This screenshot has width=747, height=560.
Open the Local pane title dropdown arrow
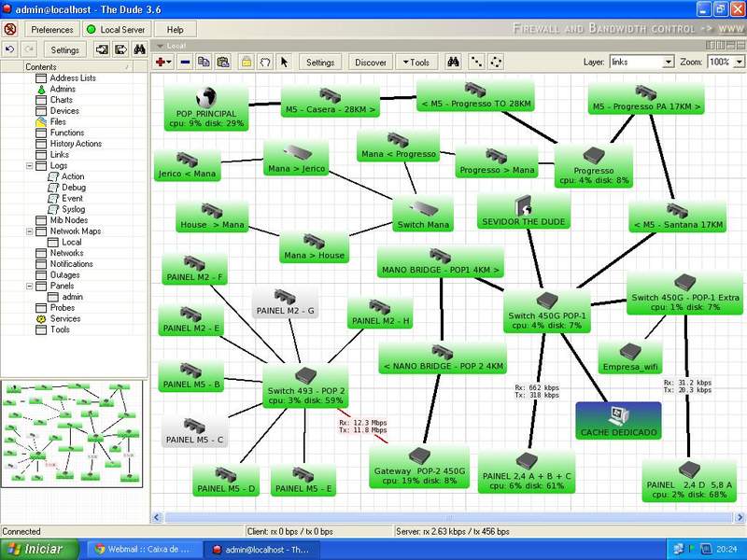click(161, 46)
